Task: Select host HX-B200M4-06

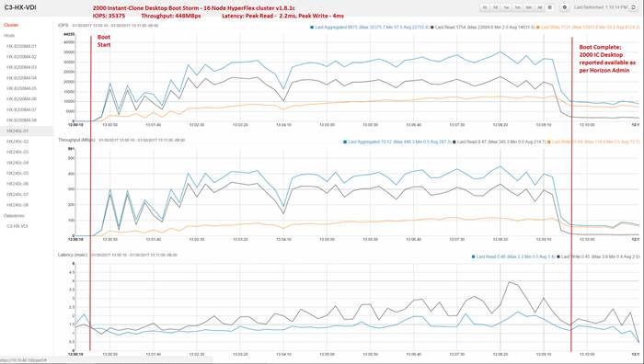Action: pyautogui.click(x=22, y=99)
